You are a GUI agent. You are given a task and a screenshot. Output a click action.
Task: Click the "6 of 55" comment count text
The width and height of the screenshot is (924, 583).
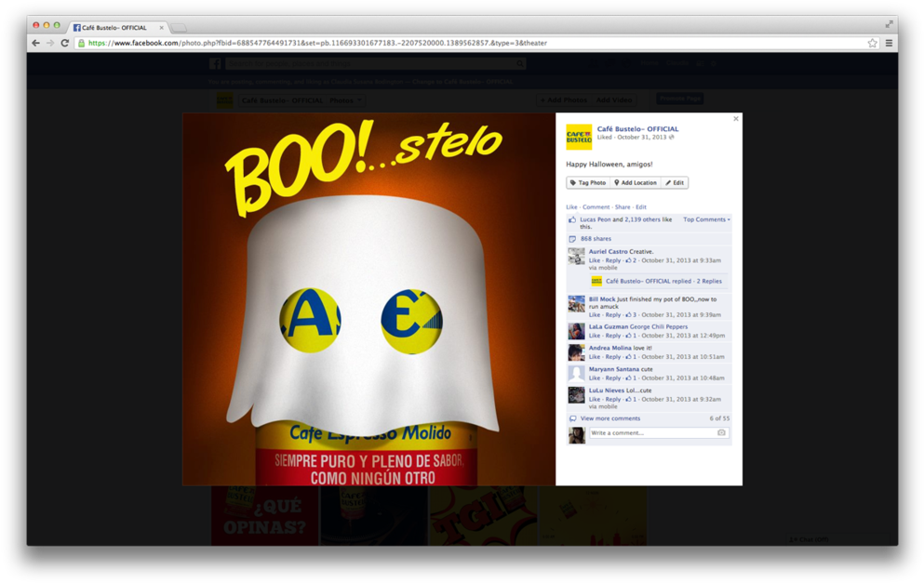[x=719, y=418]
